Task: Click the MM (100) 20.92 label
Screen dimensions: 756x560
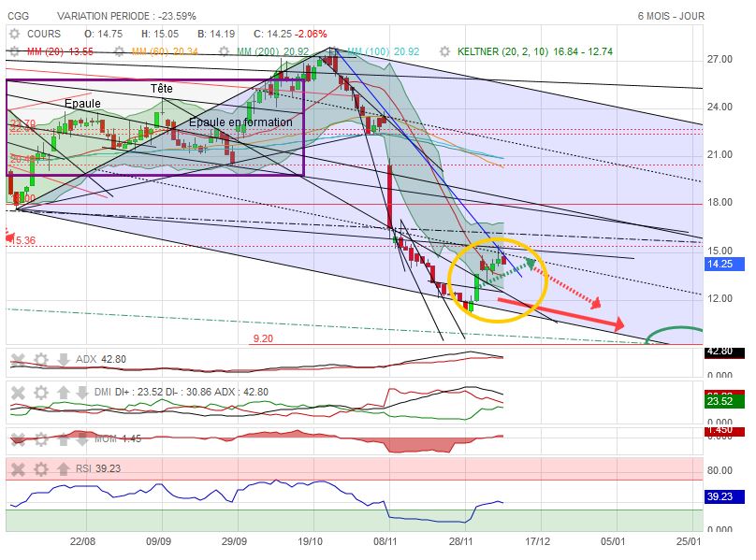Action: pyautogui.click(x=384, y=51)
